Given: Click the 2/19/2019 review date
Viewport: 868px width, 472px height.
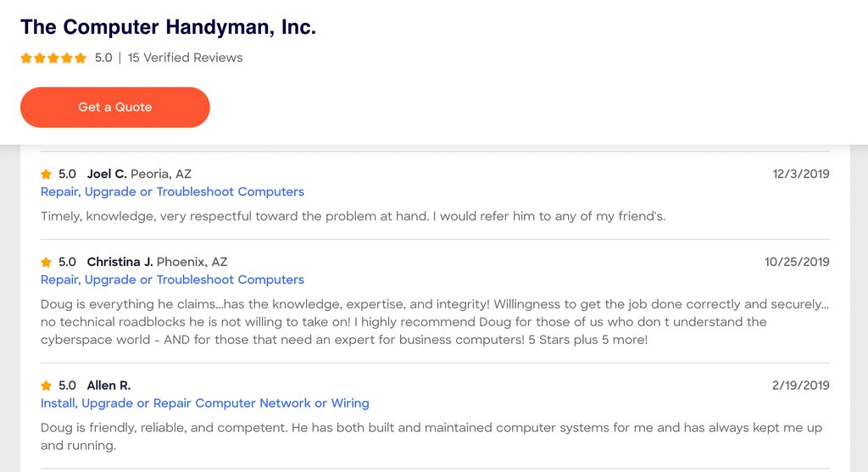Looking at the screenshot, I should (x=800, y=386).
